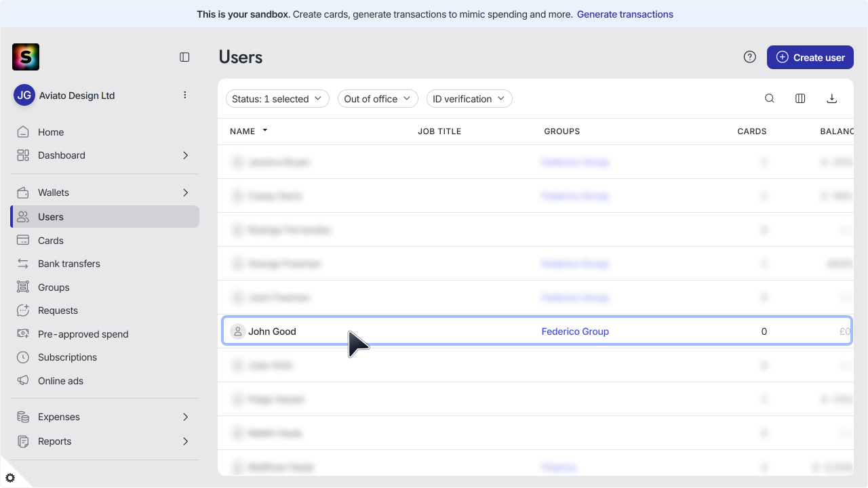This screenshot has width=868, height=488.
Task: Click the Cards sidebar icon
Action: tap(23, 241)
